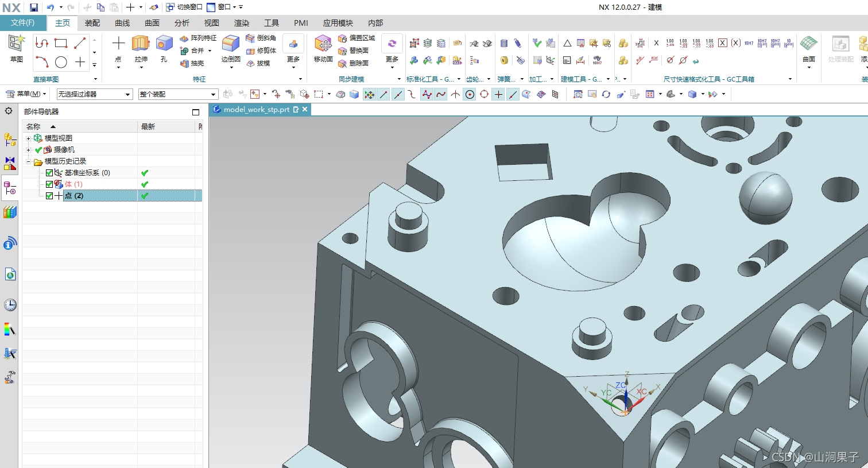Screen dimensions: 868x468
Task: Click the save icon in title bar
Action: click(x=34, y=7)
